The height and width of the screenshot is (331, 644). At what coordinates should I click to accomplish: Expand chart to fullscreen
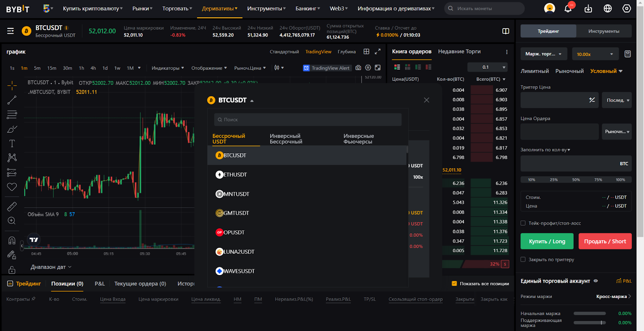pyautogui.click(x=378, y=51)
